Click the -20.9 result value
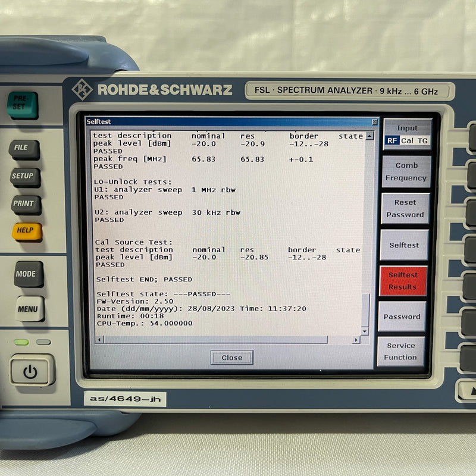 252,144
